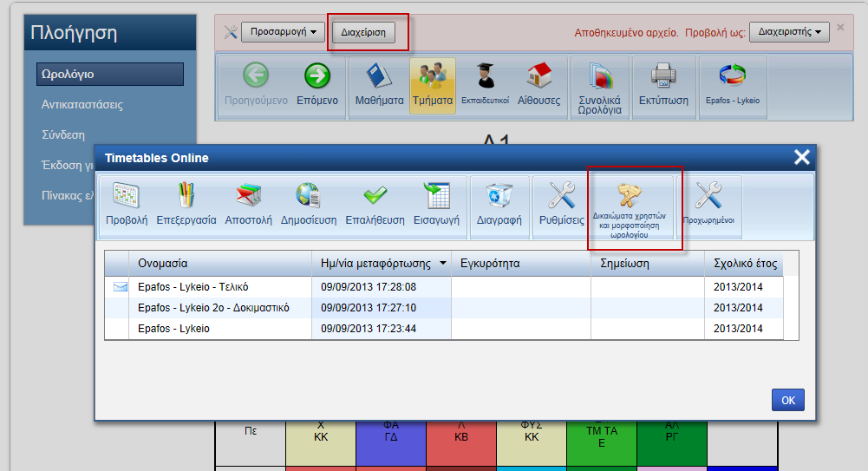
Task: Open Δικαιώματα χρηστών και μορφοποίηση ωρολογίου
Action: [636, 208]
